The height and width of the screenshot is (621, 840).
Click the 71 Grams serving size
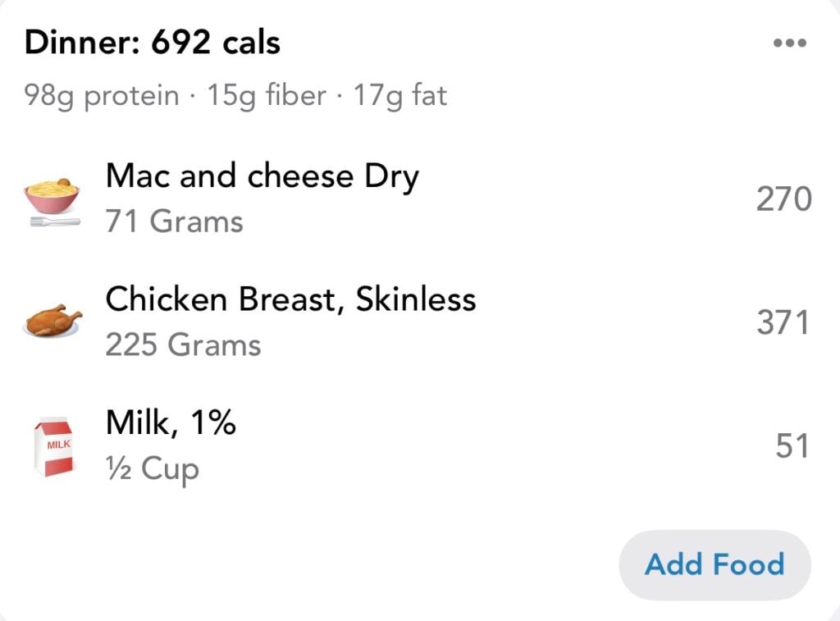(174, 221)
